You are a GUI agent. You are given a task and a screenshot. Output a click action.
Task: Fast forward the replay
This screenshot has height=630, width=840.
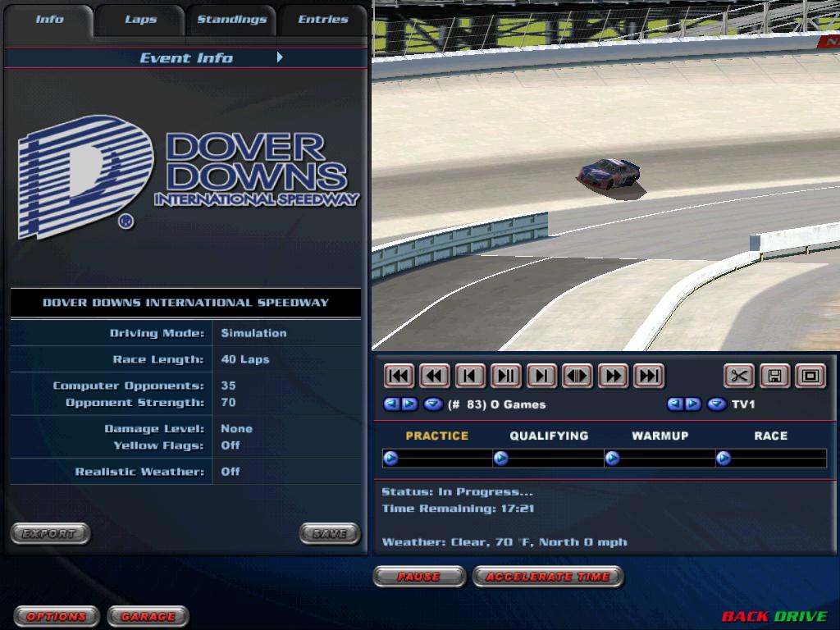(613, 376)
